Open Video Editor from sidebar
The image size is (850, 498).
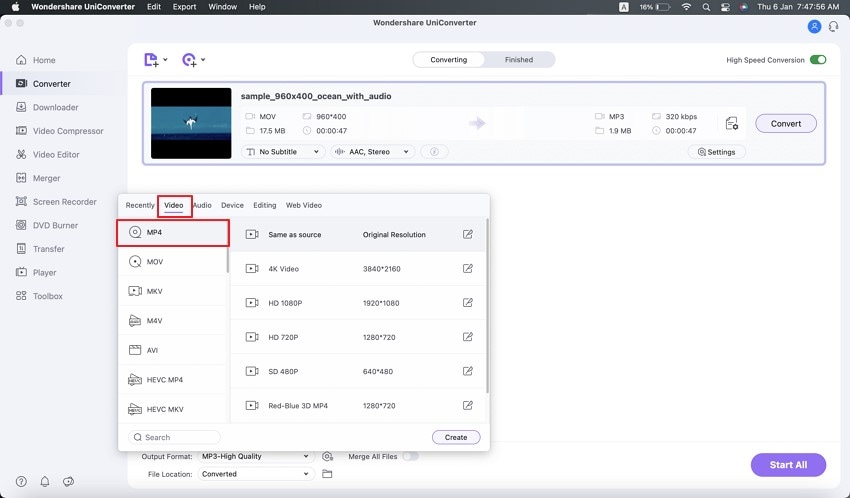[48, 154]
